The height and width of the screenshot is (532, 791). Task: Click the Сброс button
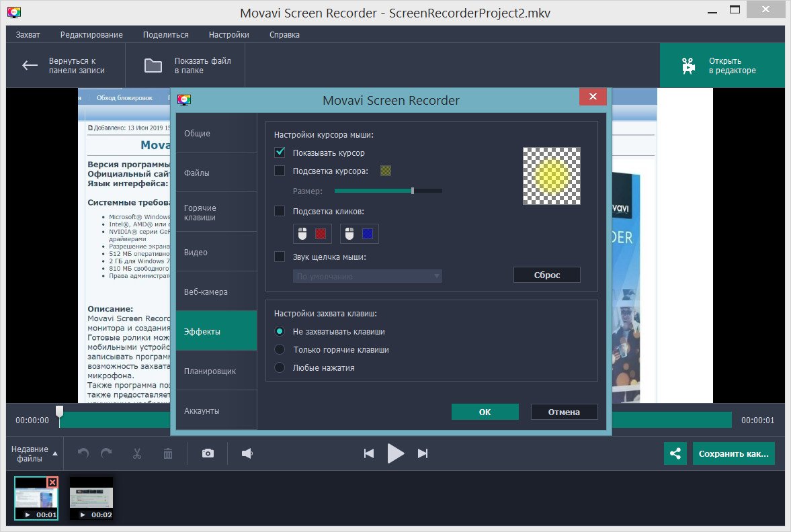(x=546, y=275)
